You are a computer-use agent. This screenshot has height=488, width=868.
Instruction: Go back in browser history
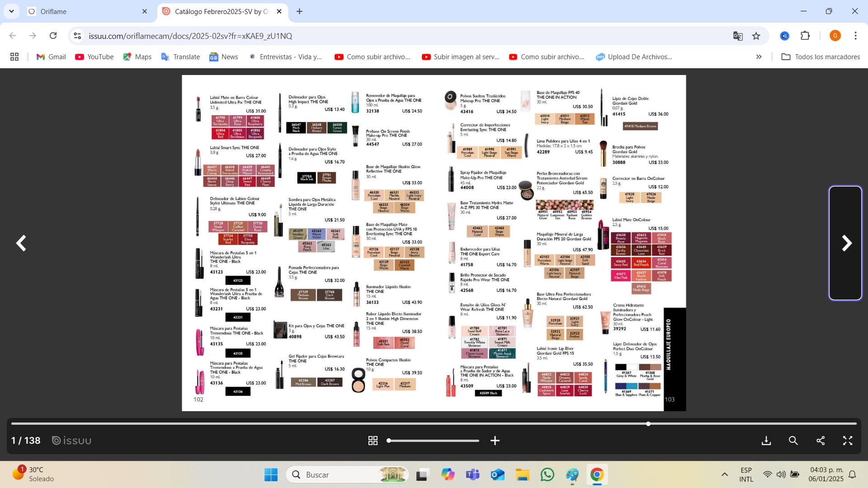click(x=13, y=36)
